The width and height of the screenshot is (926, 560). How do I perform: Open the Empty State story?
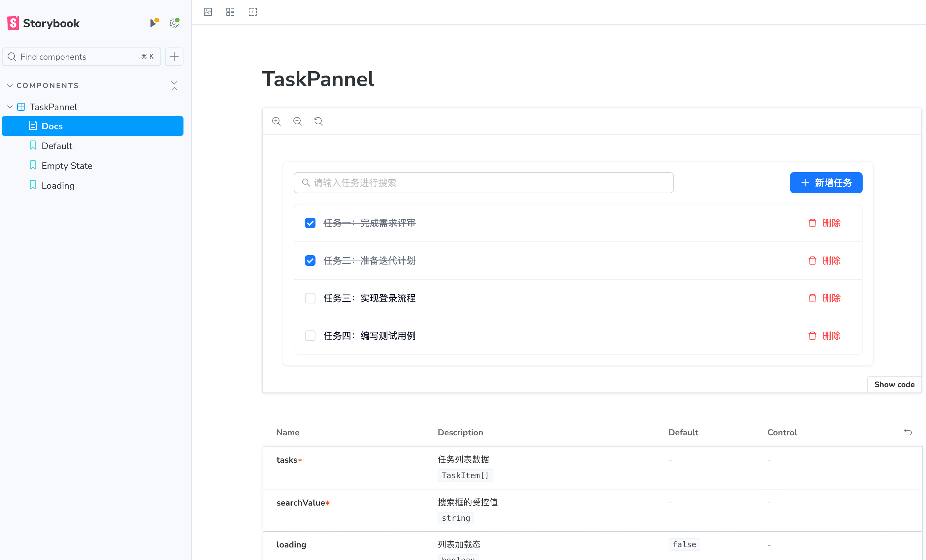coord(67,166)
